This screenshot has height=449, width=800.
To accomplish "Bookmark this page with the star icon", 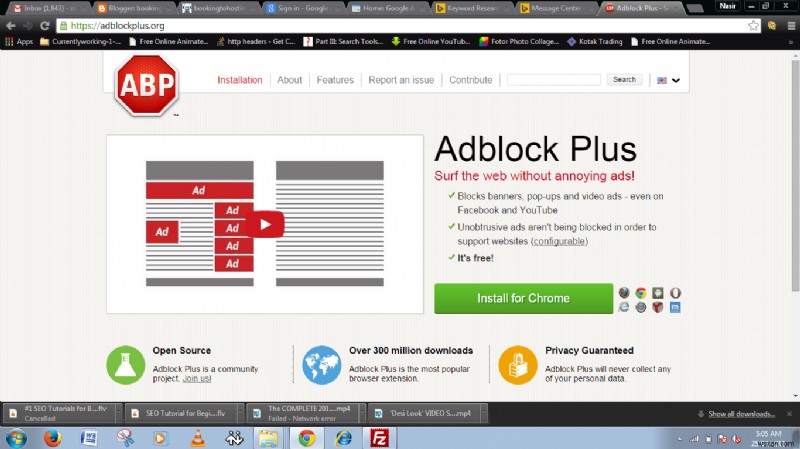I will pyautogui.click(x=753, y=26).
